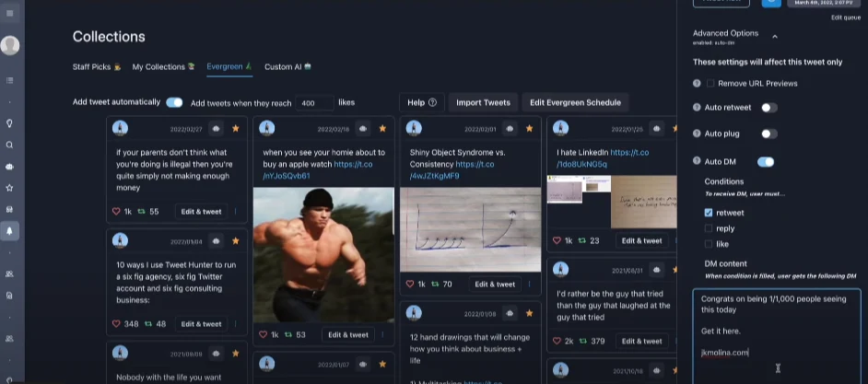Open the lightbulb ideas icon in the sidebar

pos(9,123)
